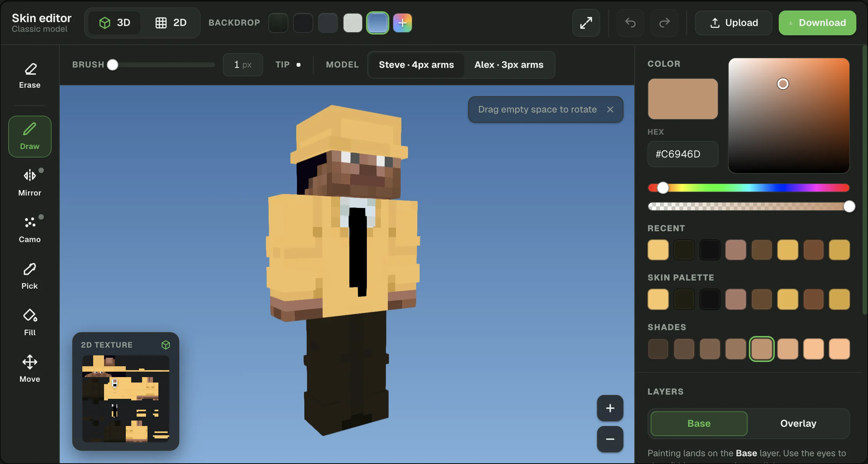Zoom in with the plus button
Viewport: 868px width, 464px height.
tap(610, 408)
